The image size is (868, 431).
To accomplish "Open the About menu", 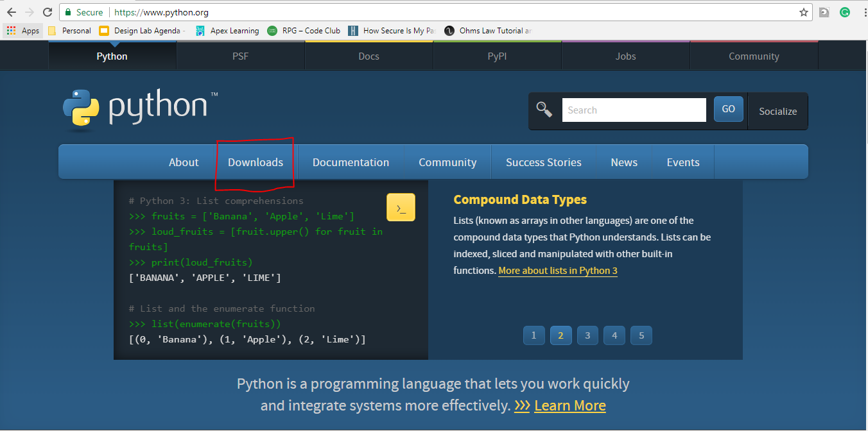I will point(184,162).
